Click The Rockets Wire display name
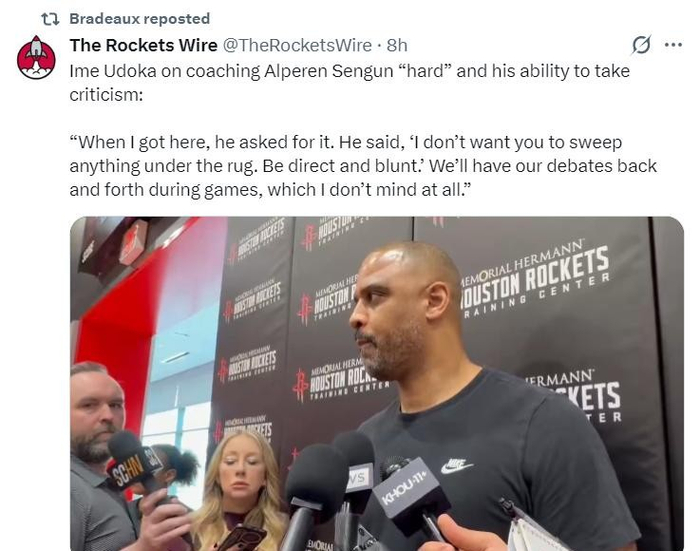This screenshot has height=551, width=700. 143,45
